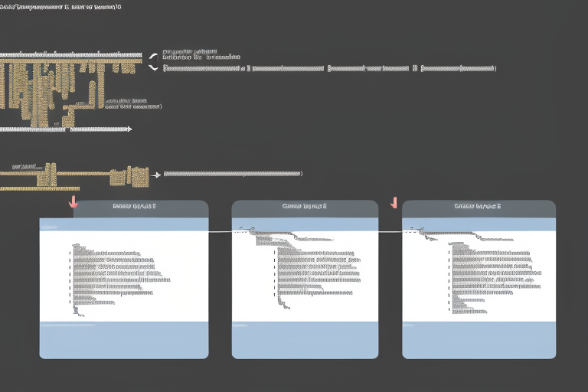Click the pink down arrow above the right panel
588x392 pixels.
(x=394, y=202)
